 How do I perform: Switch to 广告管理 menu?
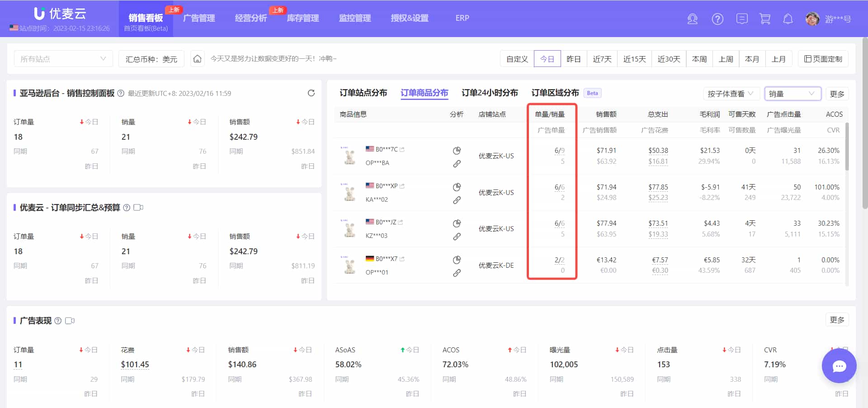pos(199,18)
